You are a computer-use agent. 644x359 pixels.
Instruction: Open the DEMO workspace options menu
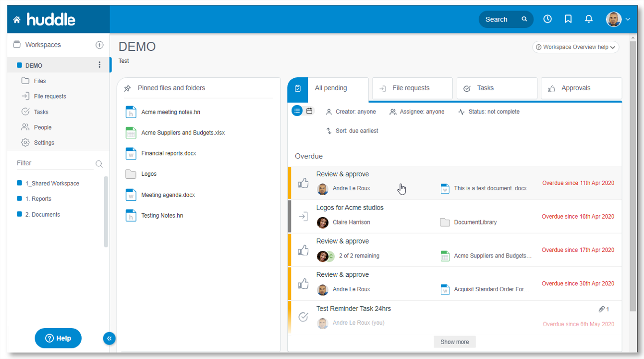100,65
